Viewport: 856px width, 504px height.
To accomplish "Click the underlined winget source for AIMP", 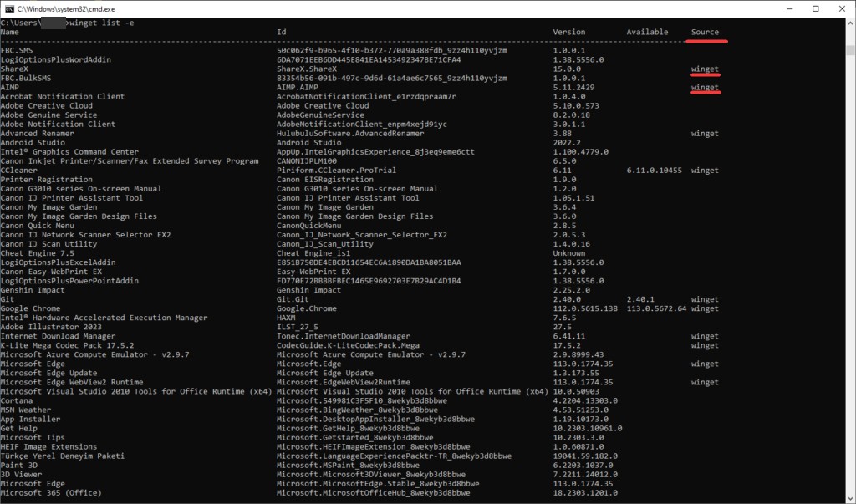I will tap(705, 88).
